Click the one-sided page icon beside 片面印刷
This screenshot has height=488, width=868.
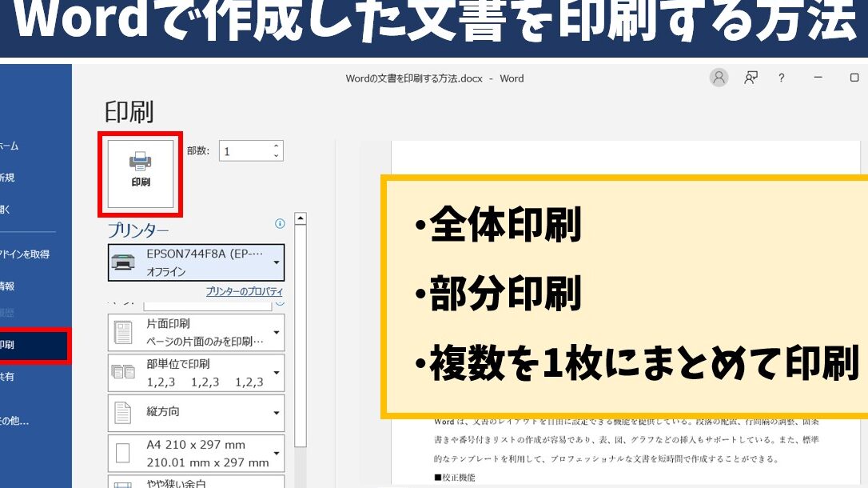[123, 332]
